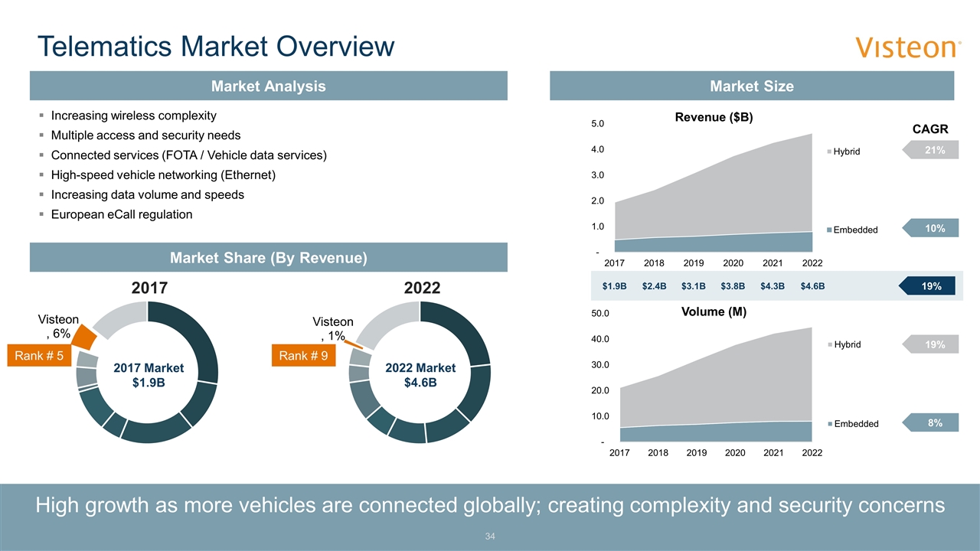The image size is (980, 551).
Task: Click the Embedded legend swatch in Revenue chart
Action: tap(828, 230)
